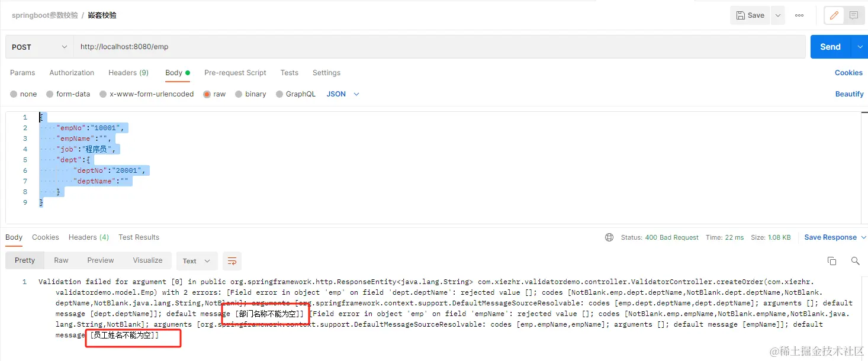Click line number 5 in the editor gutter
The image size is (868, 361).
pos(25,160)
